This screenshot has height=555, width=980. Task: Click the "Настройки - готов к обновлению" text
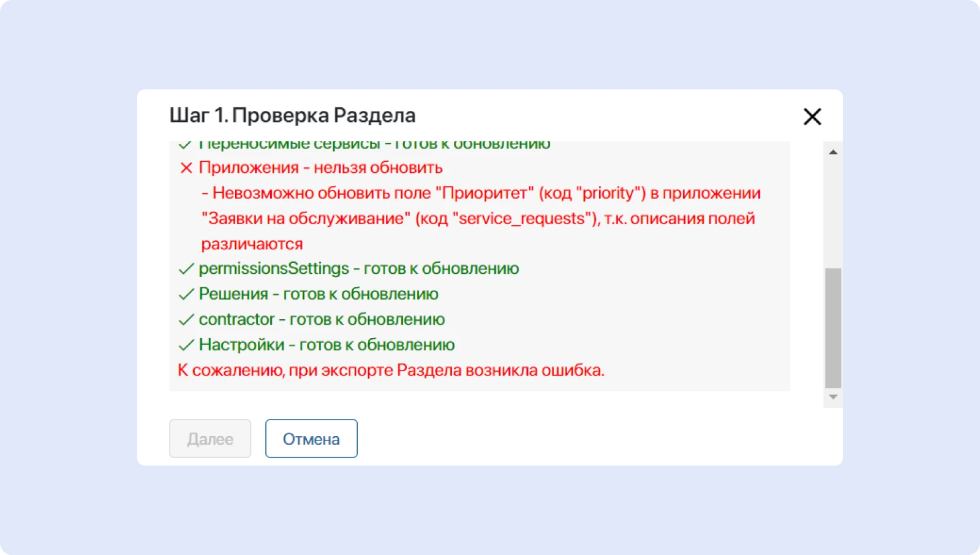click(326, 345)
